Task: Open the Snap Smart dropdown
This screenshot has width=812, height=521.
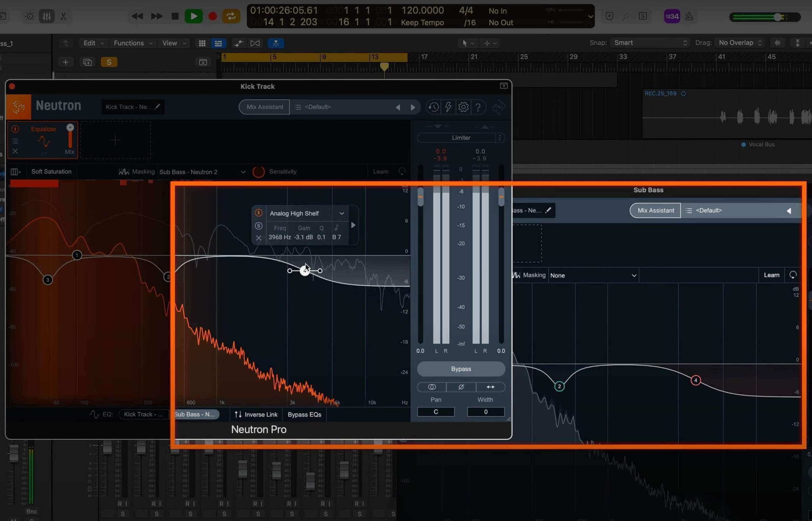Action: pos(651,43)
